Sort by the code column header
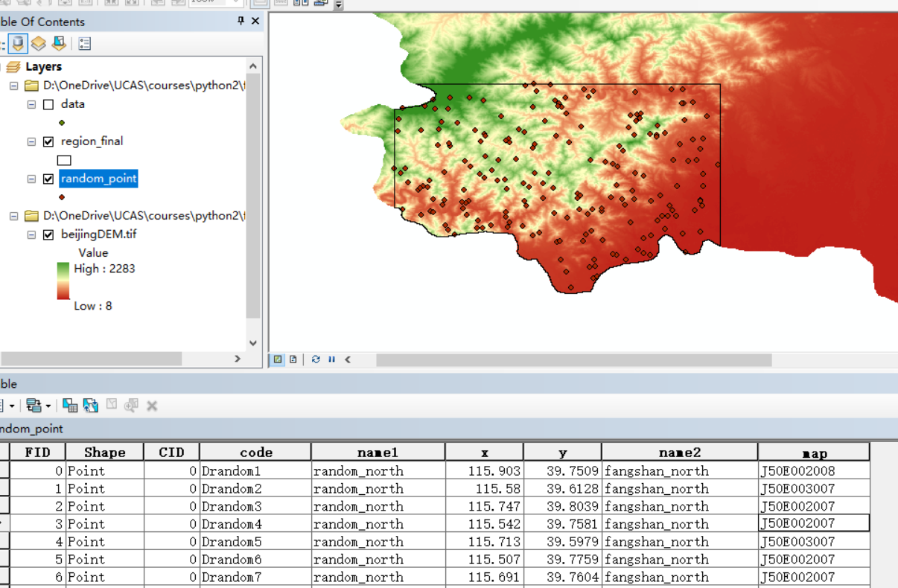Viewport: 898px width, 588px height. click(x=255, y=452)
